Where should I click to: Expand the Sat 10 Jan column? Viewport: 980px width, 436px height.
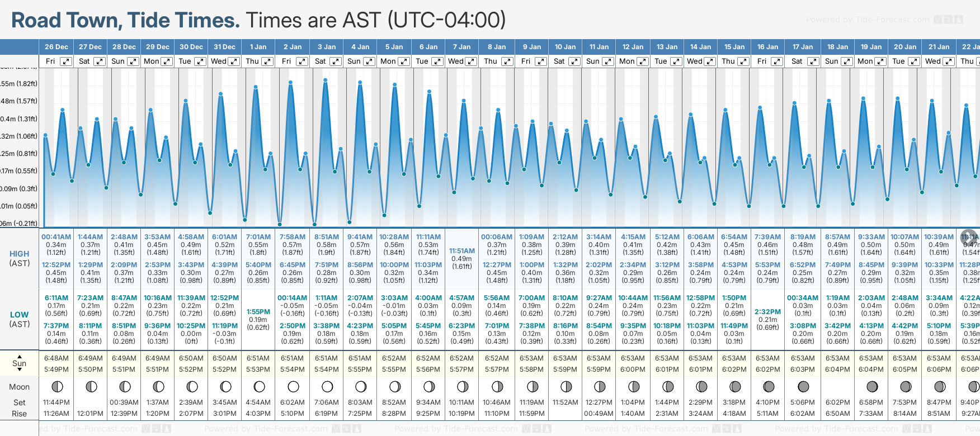click(574, 61)
